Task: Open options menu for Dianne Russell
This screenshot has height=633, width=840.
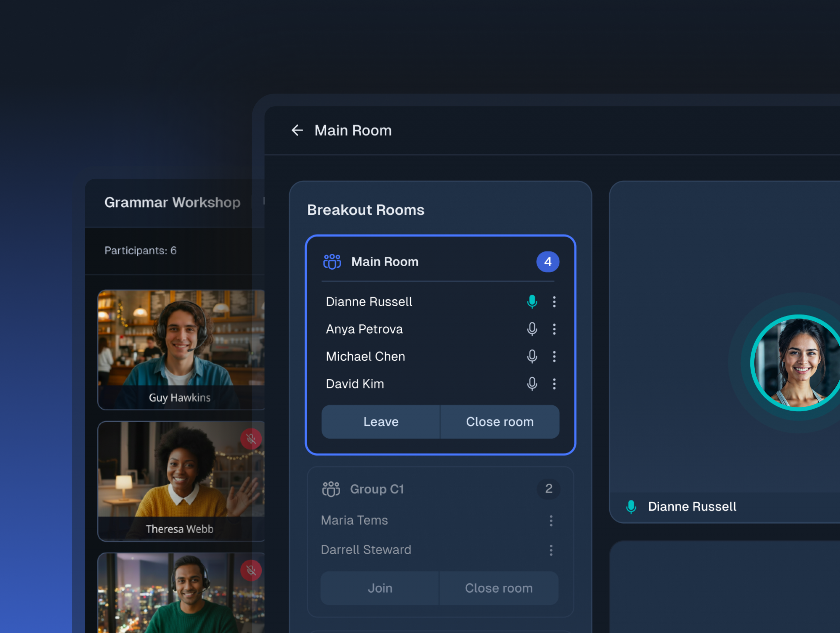Action: point(554,302)
